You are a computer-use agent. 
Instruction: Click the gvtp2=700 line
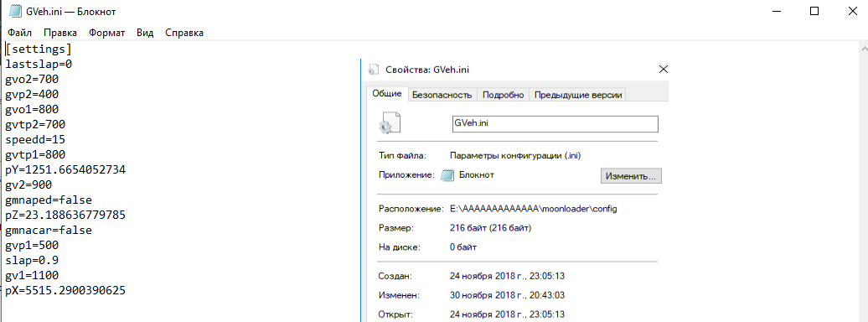point(35,124)
